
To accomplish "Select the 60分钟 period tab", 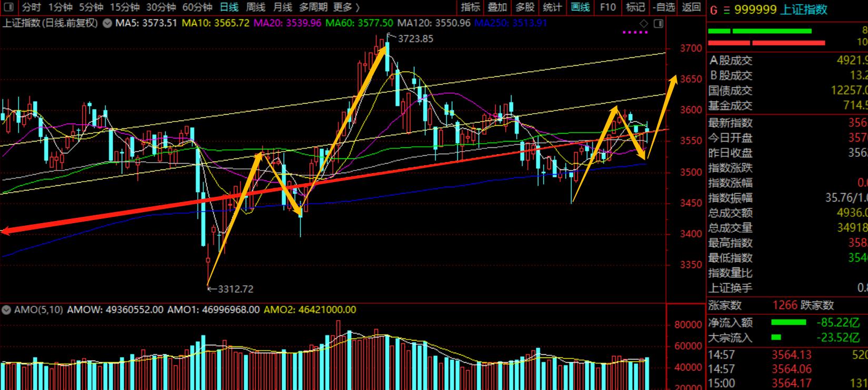I will pos(197,7).
